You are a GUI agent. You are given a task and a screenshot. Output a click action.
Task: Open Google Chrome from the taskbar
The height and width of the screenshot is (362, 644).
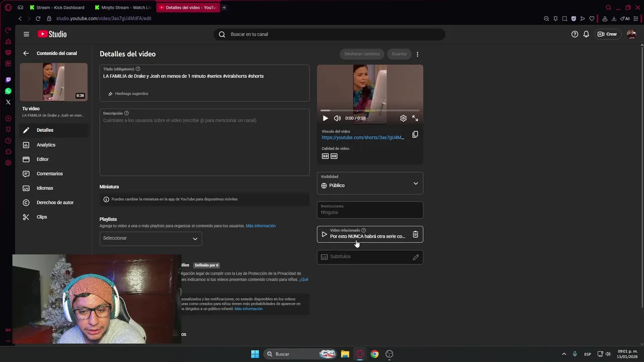coord(374,354)
